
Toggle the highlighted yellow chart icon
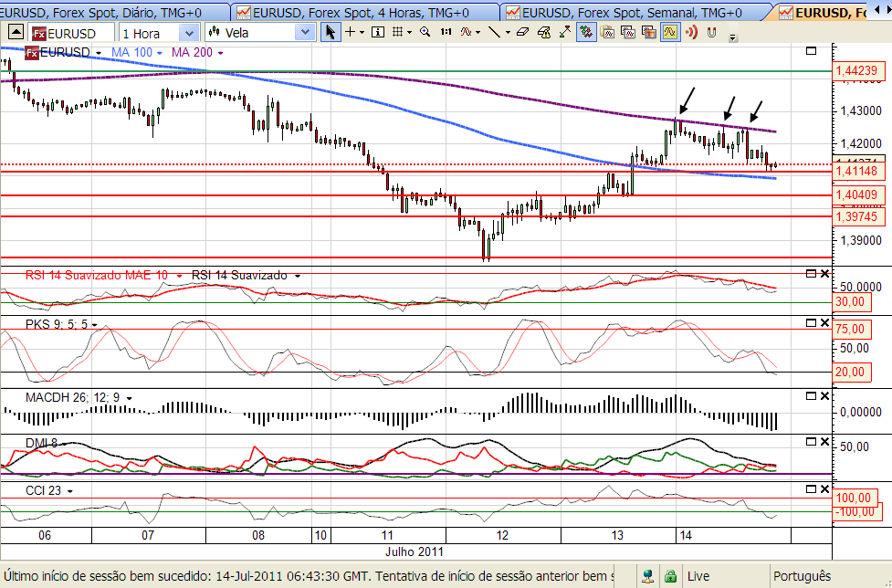pyautogui.click(x=670, y=33)
